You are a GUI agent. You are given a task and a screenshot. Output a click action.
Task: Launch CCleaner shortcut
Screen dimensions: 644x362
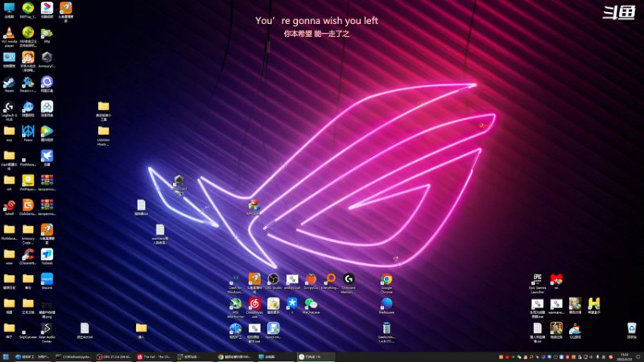pos(28,257)
